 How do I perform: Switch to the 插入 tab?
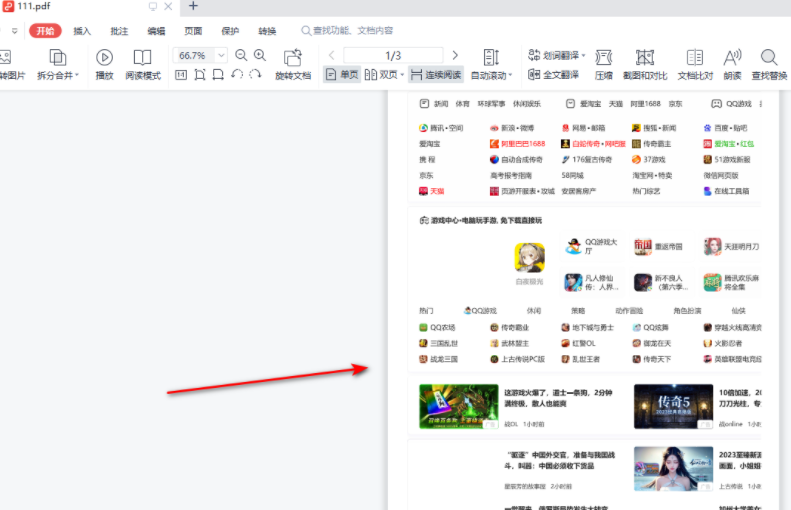coord(82,31)
